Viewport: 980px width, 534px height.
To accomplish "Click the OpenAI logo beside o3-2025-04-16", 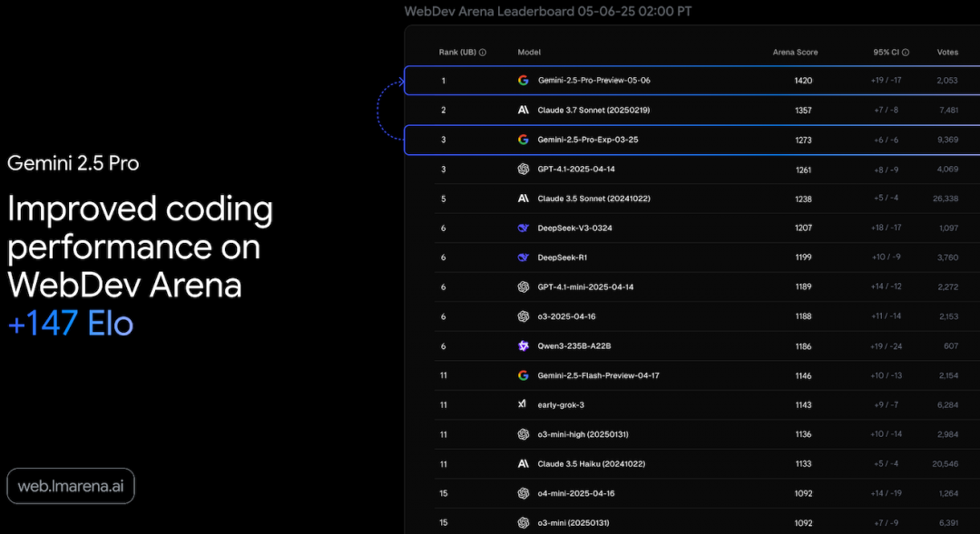I will point(524,316).
